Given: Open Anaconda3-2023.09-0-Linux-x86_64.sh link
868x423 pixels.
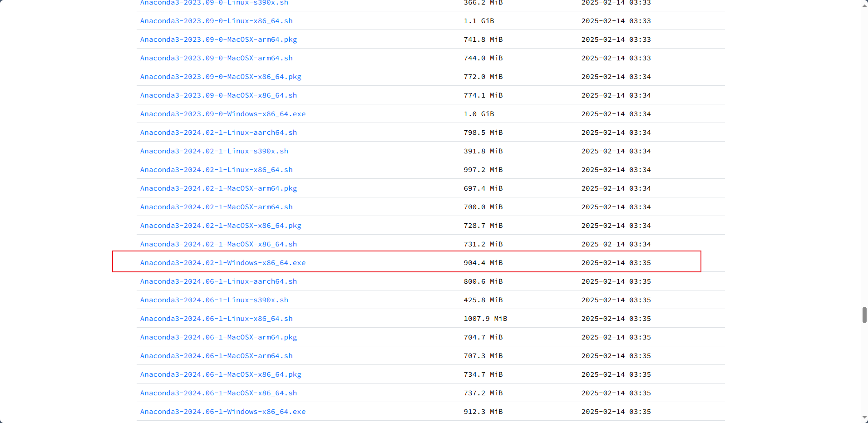Looking at the screenshot, I should (x=216, y=21).
